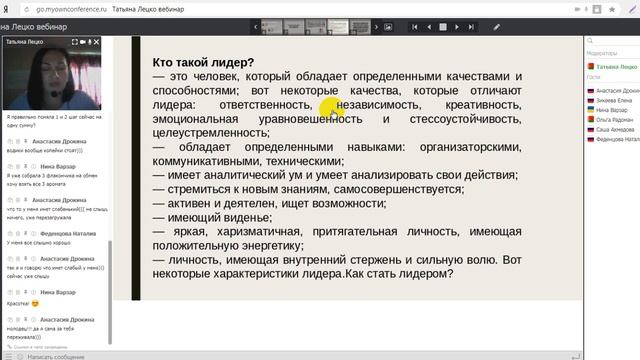Close the Татьяна Лецко video panel

(97, 42)
